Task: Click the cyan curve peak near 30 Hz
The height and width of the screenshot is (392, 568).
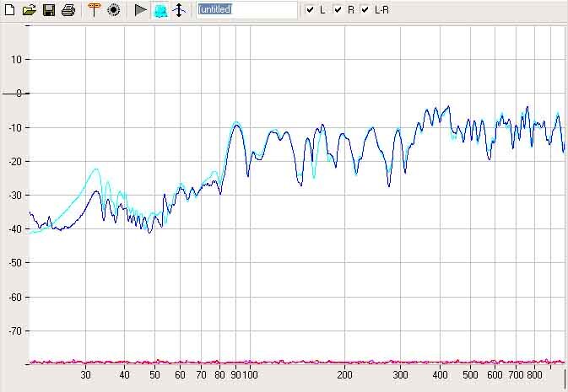Action: [96, 169]
